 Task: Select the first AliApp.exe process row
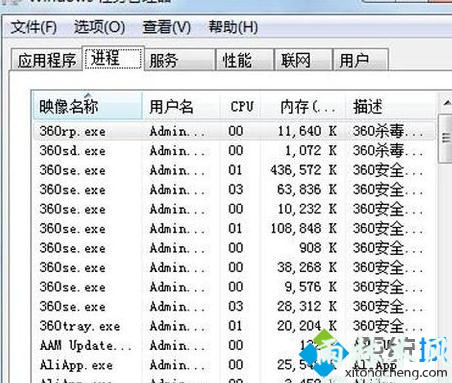pyautogui.click(x=234, y=365)
